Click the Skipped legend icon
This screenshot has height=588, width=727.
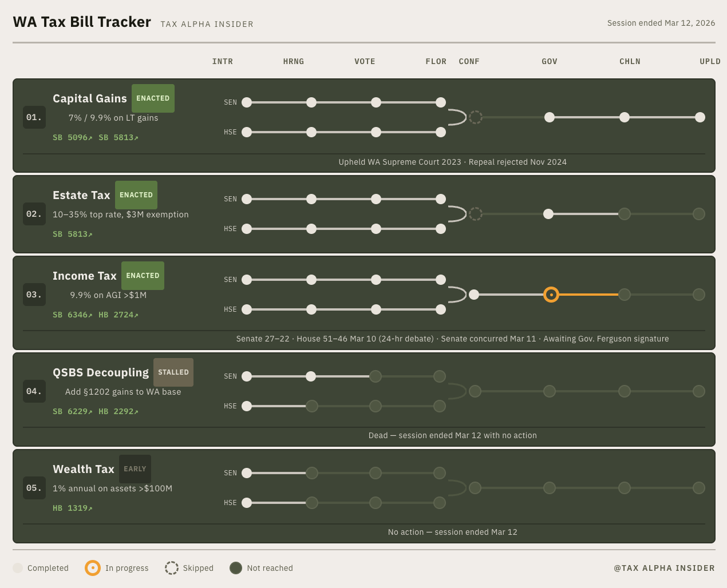(172, 568)
